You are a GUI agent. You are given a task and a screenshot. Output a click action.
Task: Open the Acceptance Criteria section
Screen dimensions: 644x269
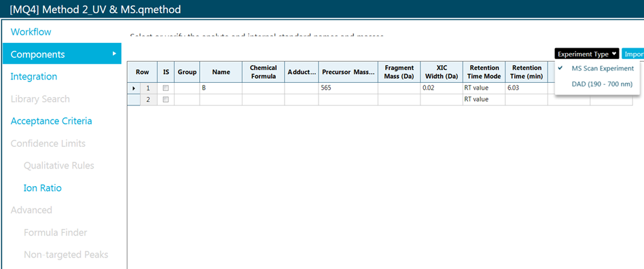pyautogui.click(x=52, y=121)
